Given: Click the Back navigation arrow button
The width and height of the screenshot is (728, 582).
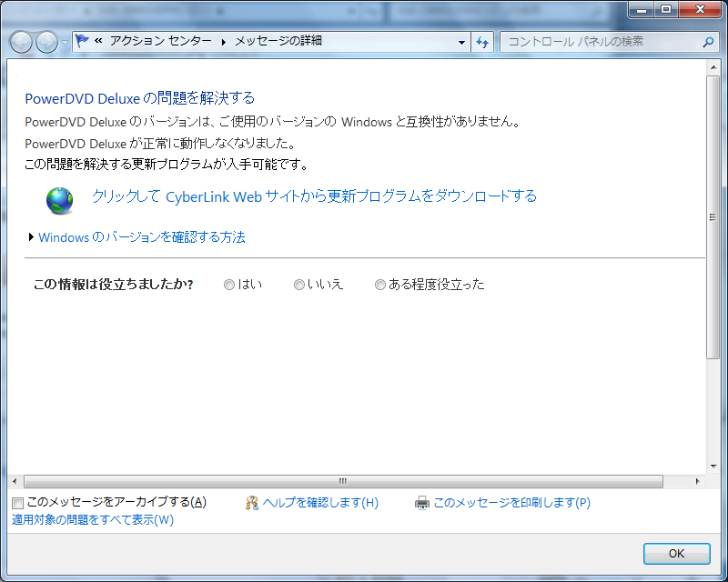Looking at the screenshot, I should pos(21,42).
